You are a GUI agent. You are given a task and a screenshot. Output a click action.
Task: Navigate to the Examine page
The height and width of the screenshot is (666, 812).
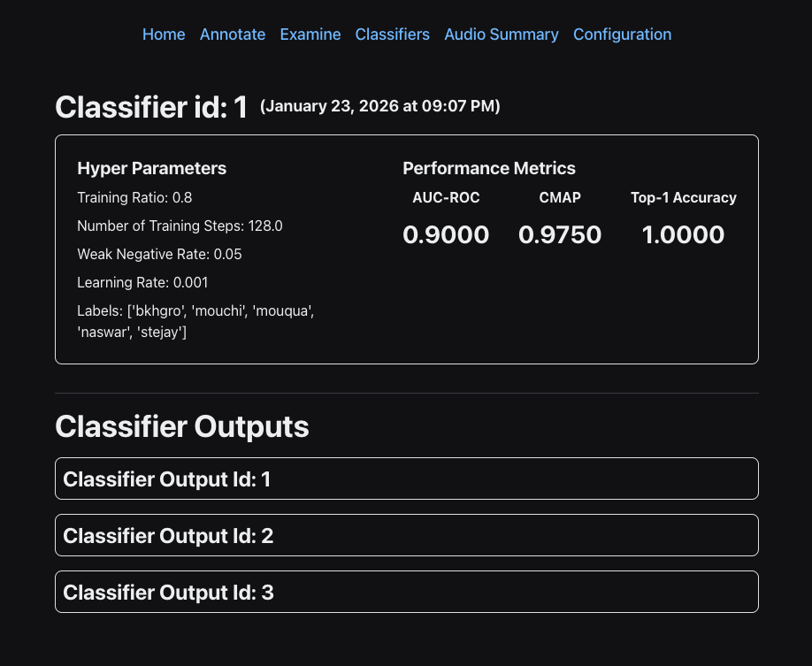[310, 34]
